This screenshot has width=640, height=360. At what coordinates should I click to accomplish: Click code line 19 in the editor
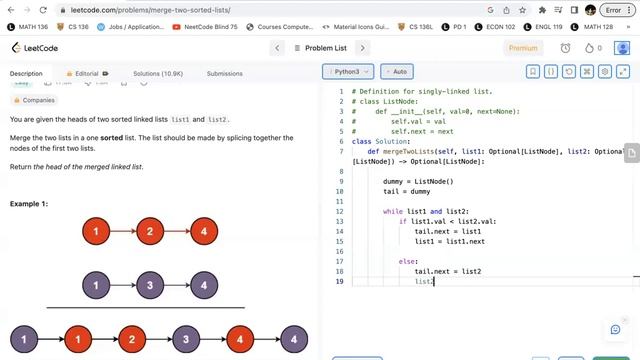click(x=492, y=281)
